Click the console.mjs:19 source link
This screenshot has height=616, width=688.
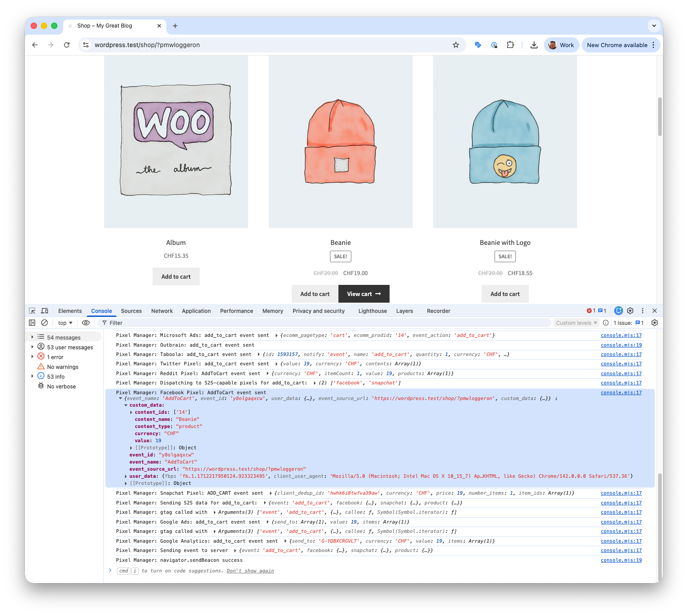621,345
